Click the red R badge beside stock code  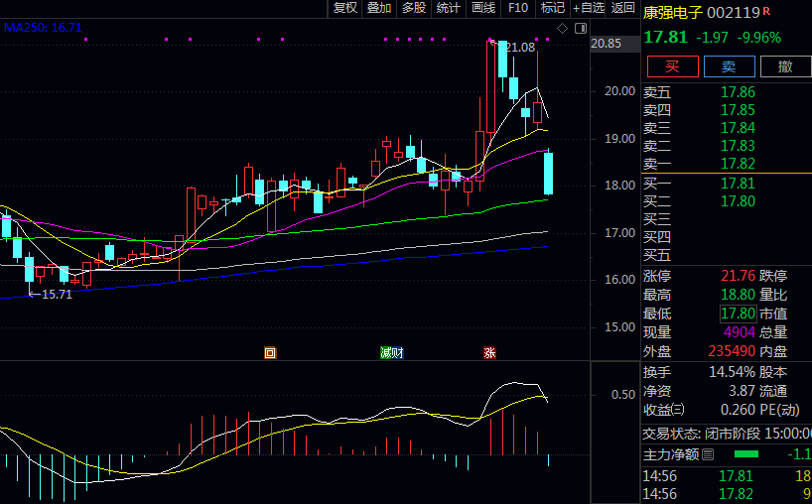(x=766, y=11)
